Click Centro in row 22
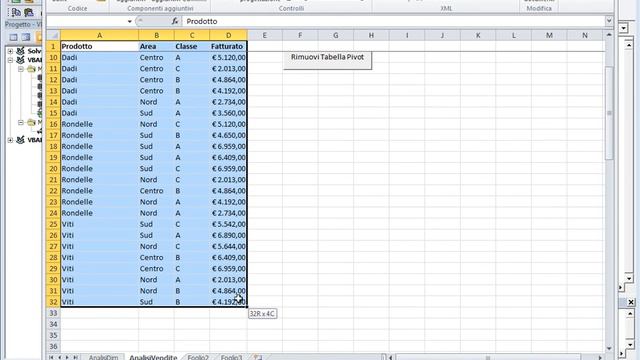 [156, 191]
